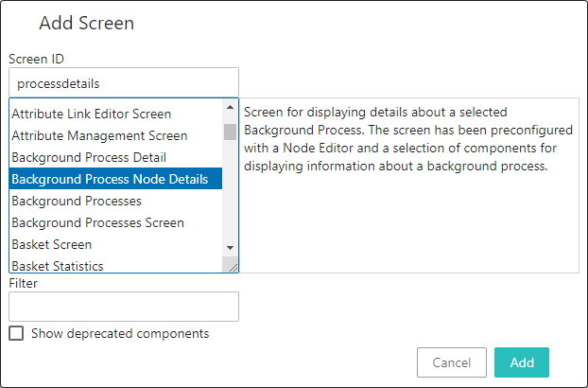
Task: Click the Screen ID text field
Action: point(123,83)
